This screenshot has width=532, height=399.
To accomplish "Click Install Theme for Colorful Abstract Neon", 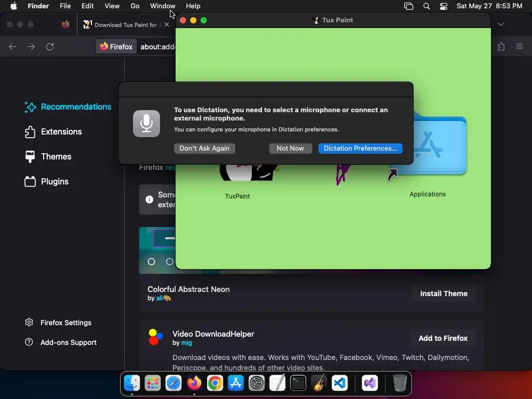I will pyautogui.click(x=444, y=294).
